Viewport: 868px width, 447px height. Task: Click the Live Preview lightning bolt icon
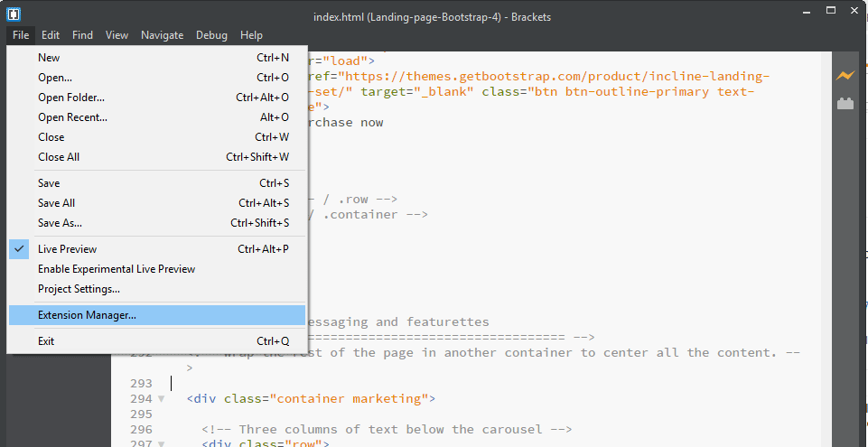(845, 76)
